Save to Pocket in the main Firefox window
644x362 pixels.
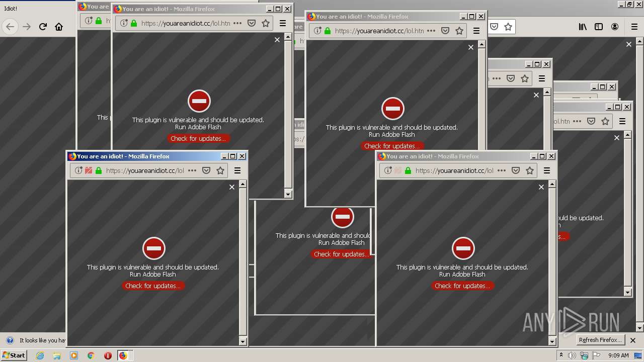(494, 27)
